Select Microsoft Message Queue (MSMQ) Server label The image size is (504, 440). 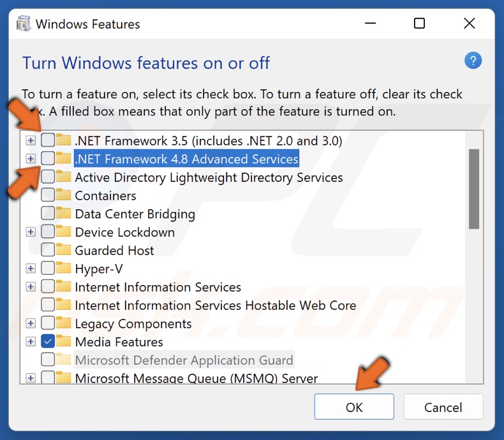click(x=196, y=378)
